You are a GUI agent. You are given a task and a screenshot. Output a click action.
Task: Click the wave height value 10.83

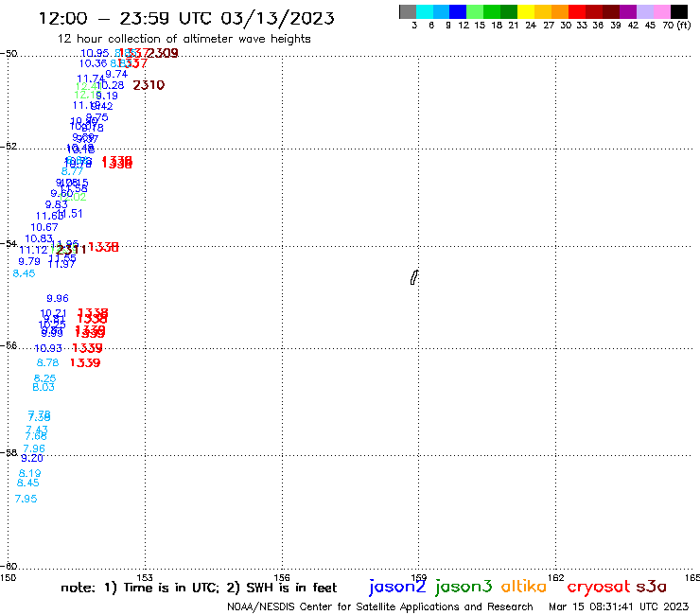39,239
